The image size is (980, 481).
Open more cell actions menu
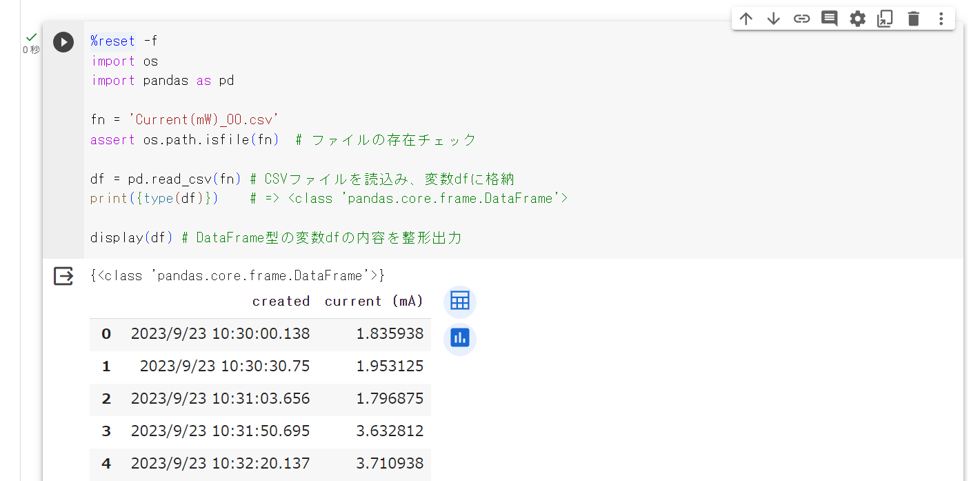[x=941, y=19]
